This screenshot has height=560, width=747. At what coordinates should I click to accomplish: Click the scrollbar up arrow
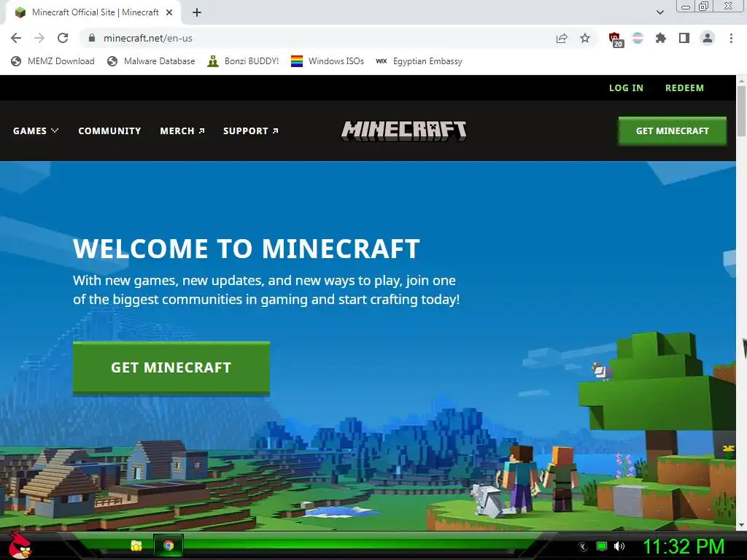pyautogui.click(x=741, y=80)
